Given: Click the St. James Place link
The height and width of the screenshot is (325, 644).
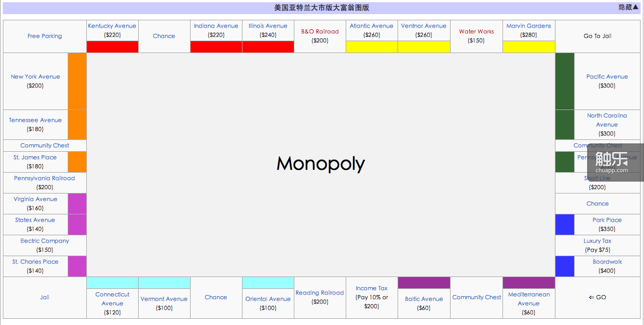Looking at the screenshot, I should (x=36, y=157).
